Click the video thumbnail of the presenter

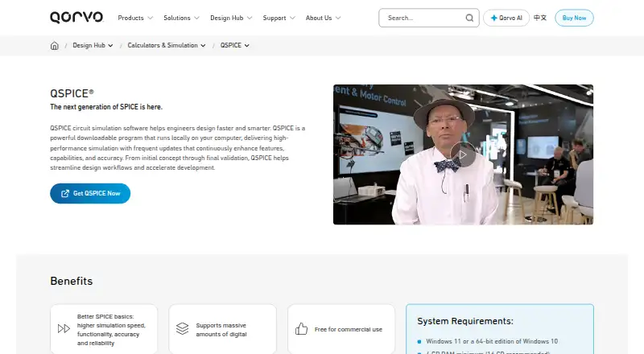point(463,154)
